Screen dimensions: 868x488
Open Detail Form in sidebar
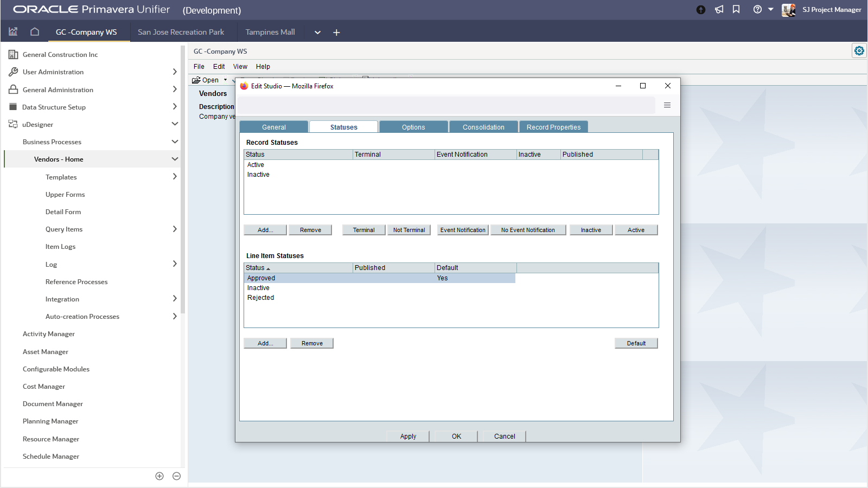pos(63,212)
